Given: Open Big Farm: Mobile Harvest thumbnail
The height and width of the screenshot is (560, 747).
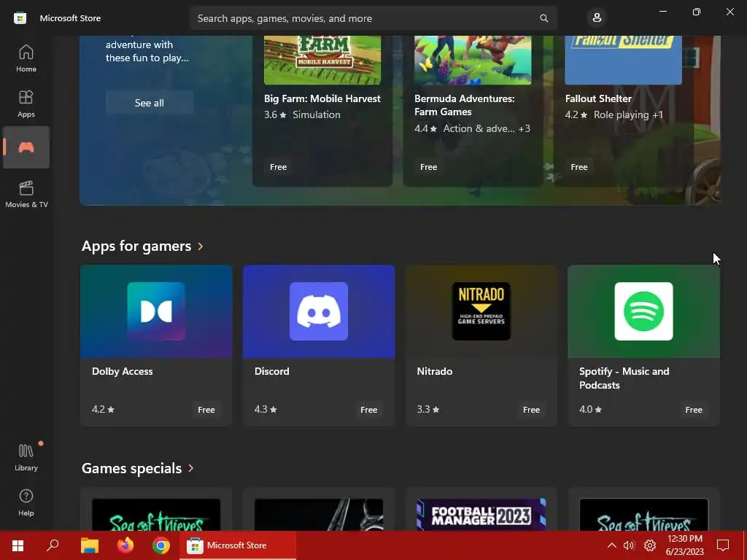Looking at the screenshot, I should click(x=322, y=60).
